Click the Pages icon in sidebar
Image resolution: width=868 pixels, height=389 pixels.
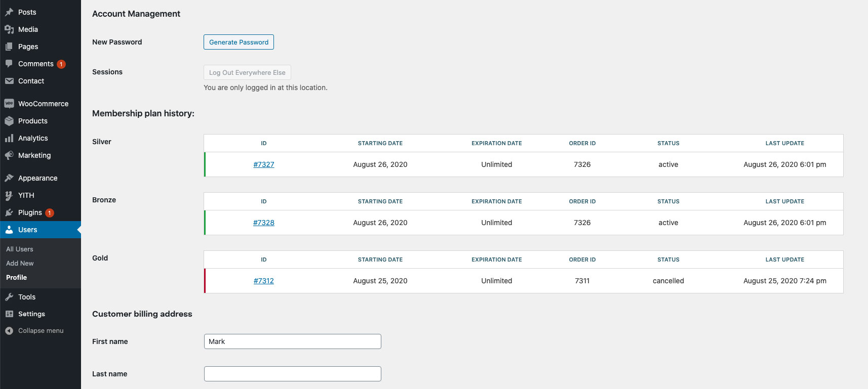9,47
